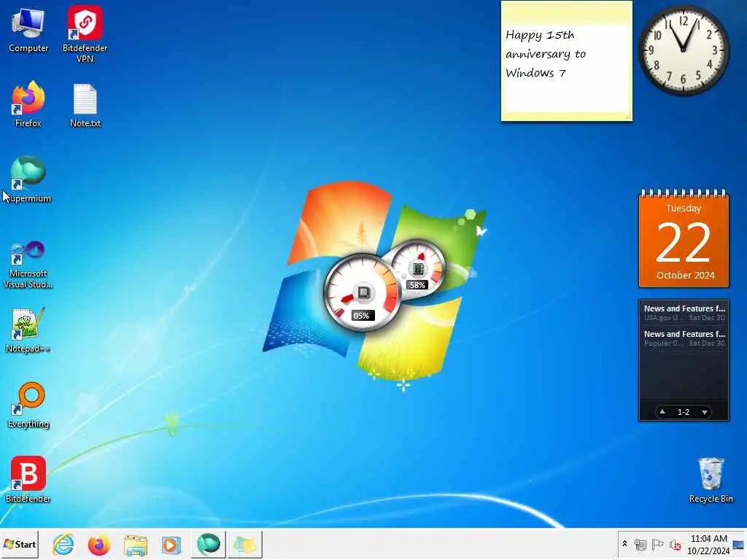
Task: Click October 2024 on the calendar gadget
Action: pos(685,275)
